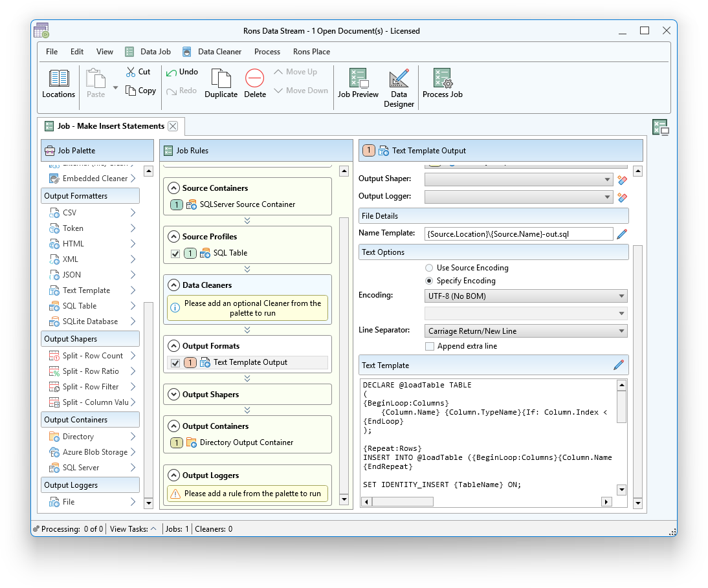Open Job Preview
Screen dimensions: 708x588
(x=358, y=84)
